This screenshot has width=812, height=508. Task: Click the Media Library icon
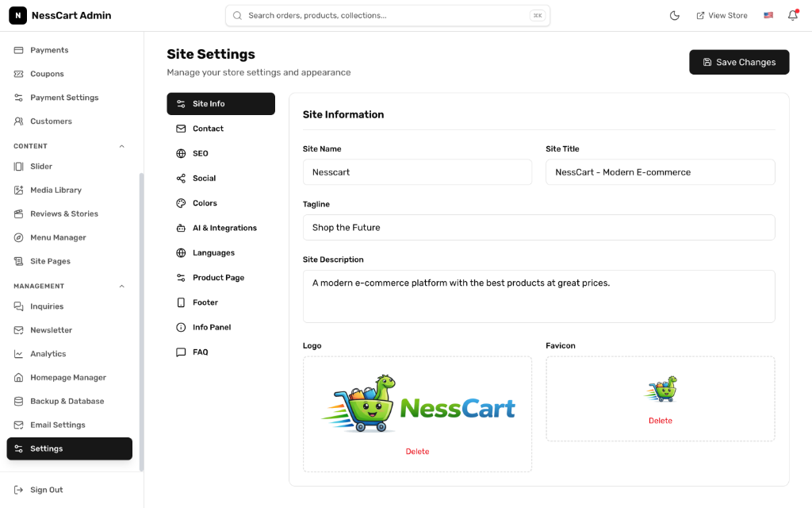coord(17,190)
